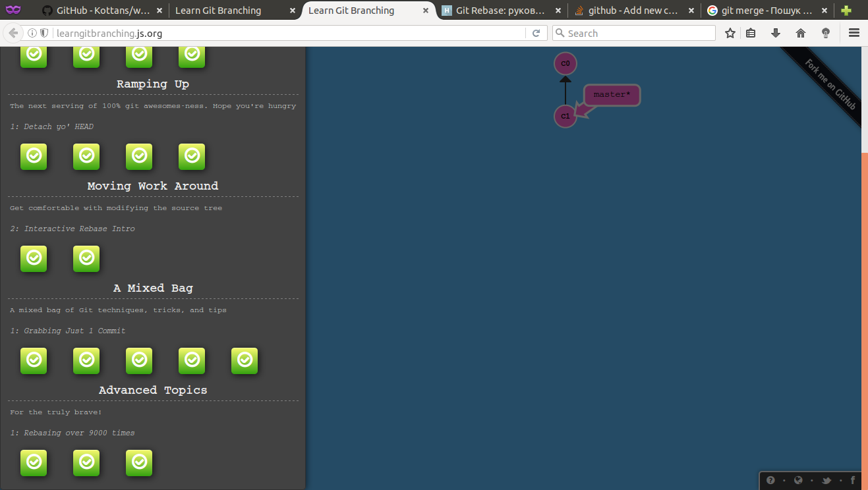This screenshot has width=868, height=490.
Task: Open third level of Ramping Up section
Action: 139,156
